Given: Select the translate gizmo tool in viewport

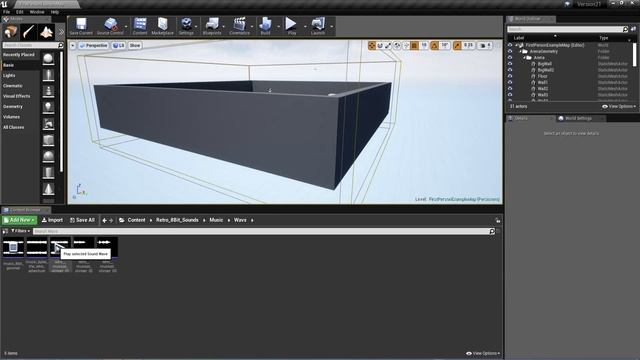Looking at the screenshot, I should [372, 46].
